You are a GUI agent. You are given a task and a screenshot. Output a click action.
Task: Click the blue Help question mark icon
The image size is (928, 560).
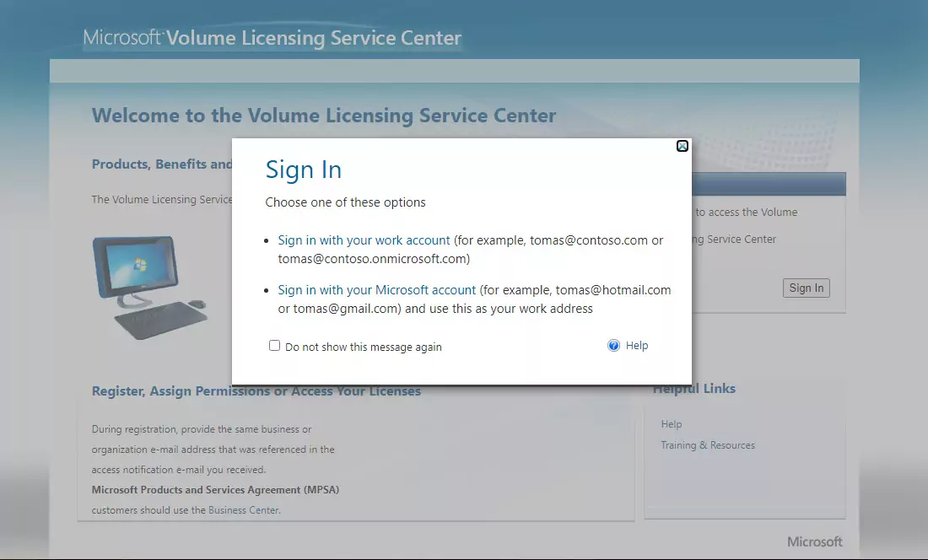point(613,345)
